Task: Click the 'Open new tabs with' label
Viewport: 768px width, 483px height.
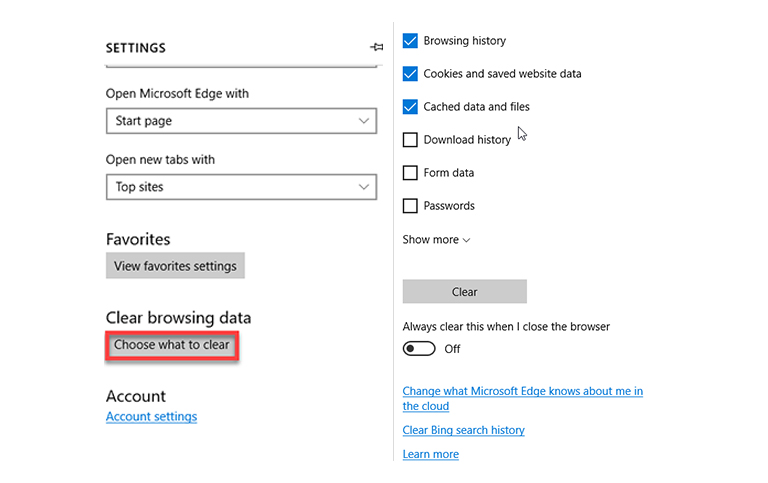Action: point(160,160)
